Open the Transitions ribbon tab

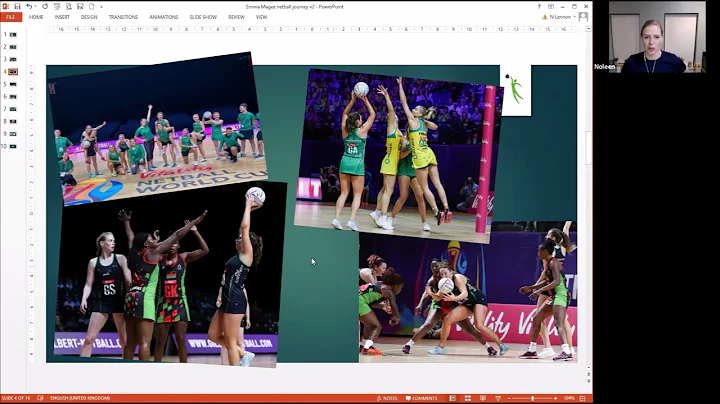123,17
